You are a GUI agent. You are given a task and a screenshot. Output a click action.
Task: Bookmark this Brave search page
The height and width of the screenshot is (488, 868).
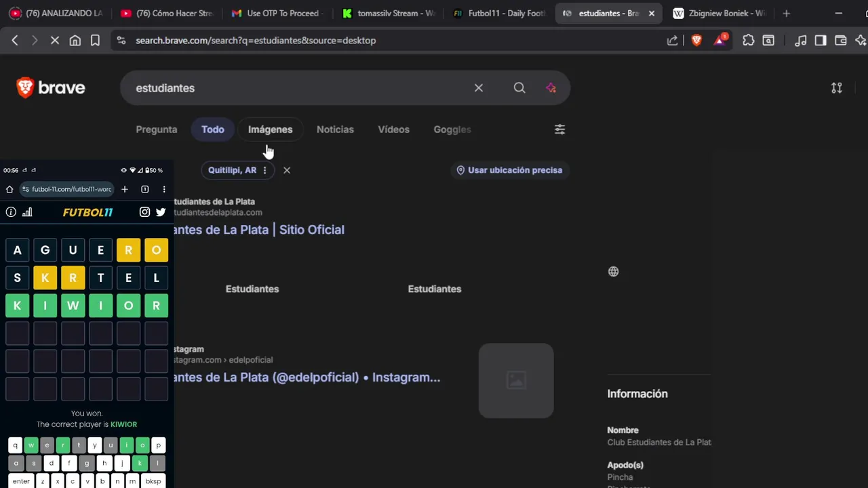(x=95, y=41)
